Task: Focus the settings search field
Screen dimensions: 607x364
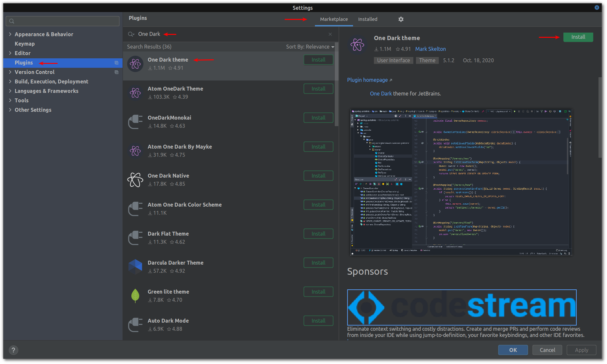Action: [63, 21]
